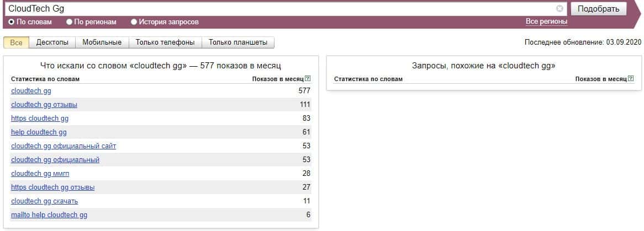Switch to the Мобильные tab
644x231 pixels.
pos(102,42)
